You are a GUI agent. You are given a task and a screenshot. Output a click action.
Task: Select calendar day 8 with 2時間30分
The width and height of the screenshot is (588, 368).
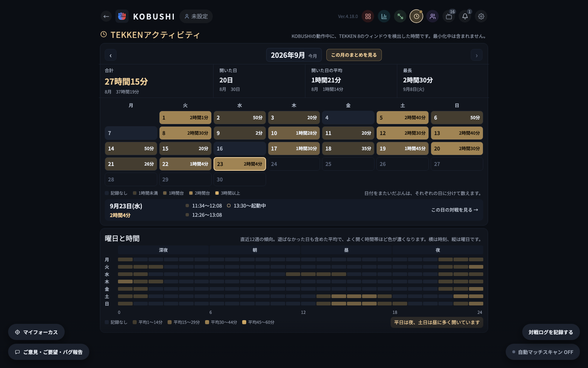click(185, 133)
